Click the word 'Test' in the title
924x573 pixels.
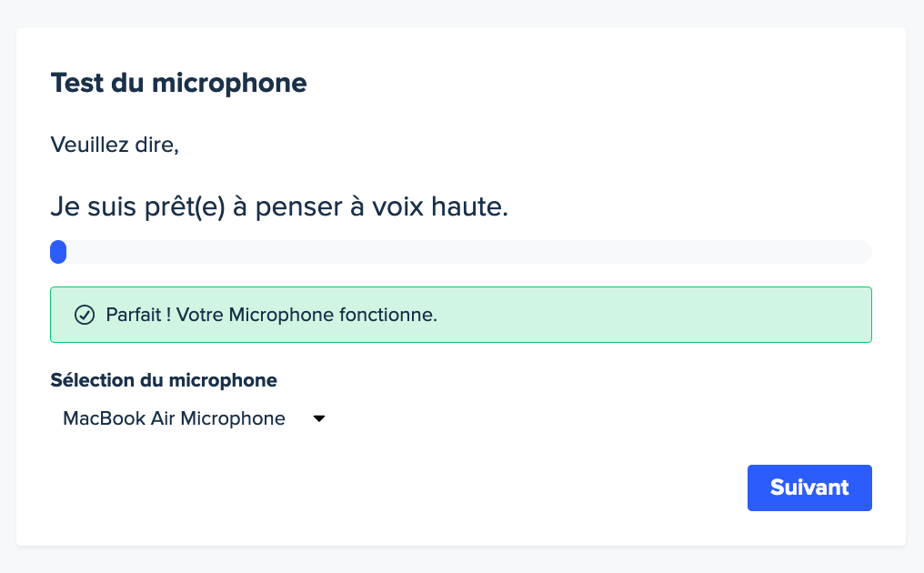pos(77,83)
